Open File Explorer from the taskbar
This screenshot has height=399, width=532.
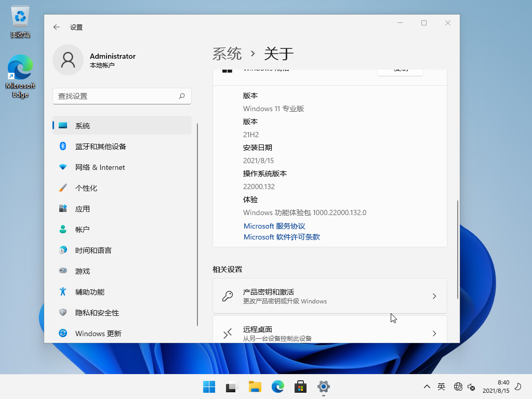point(255,387)
